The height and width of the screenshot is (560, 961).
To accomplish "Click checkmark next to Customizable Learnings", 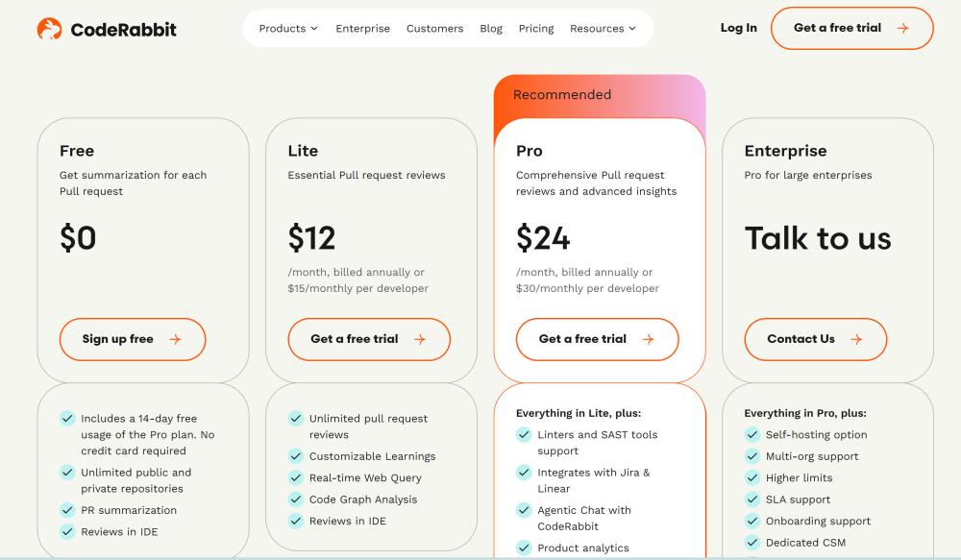I will coord(296,456).
